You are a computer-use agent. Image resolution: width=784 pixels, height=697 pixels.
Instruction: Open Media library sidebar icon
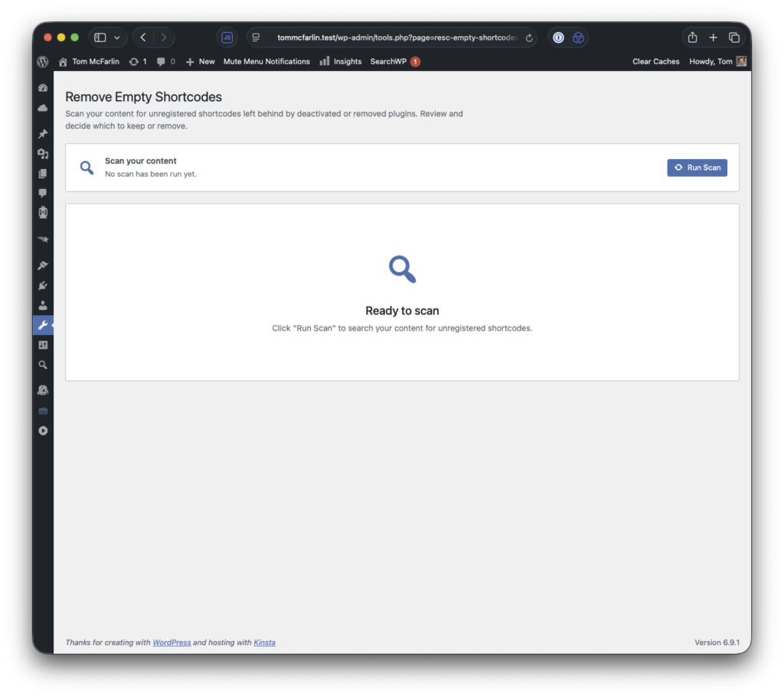tap(43, 154)
